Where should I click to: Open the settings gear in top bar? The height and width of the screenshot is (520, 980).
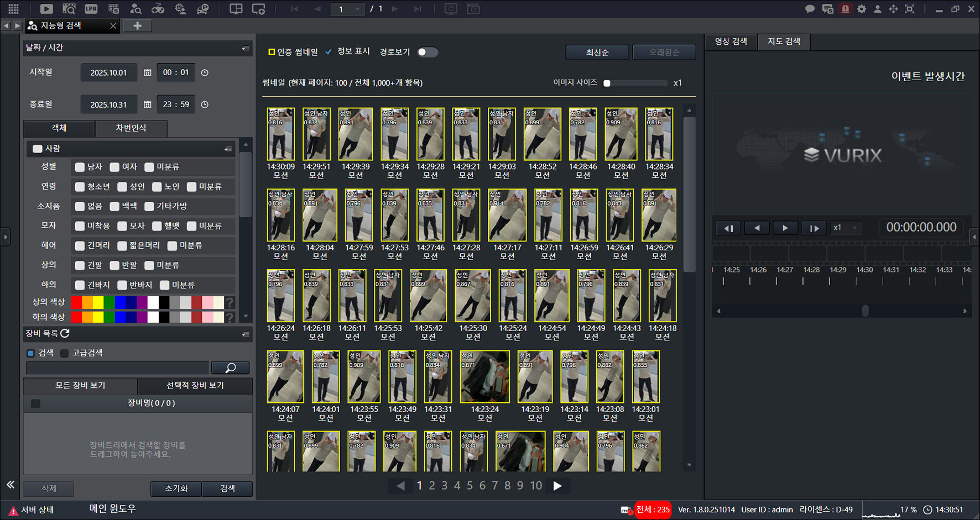862,9
